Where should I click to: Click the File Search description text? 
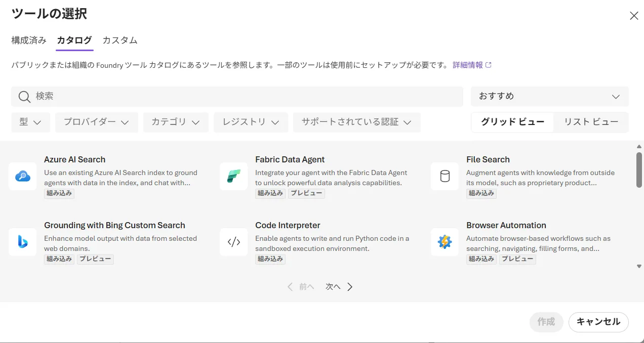click(x=540, y=178)
